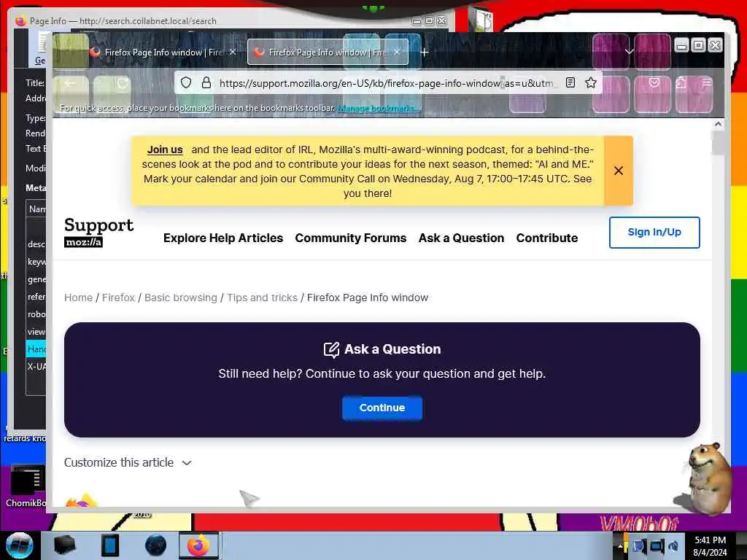Click the page scrollbar up arrow
Image resolution: width=747 pixels, height=560 pixels.
coord(718,124)
